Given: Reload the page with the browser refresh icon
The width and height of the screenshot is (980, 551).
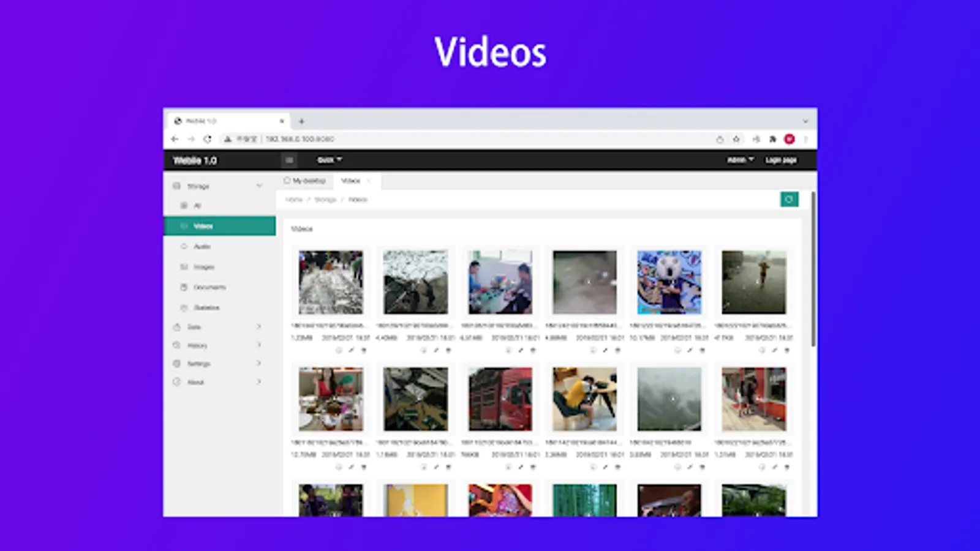Looking at the screenshot, I should (208, 139).
